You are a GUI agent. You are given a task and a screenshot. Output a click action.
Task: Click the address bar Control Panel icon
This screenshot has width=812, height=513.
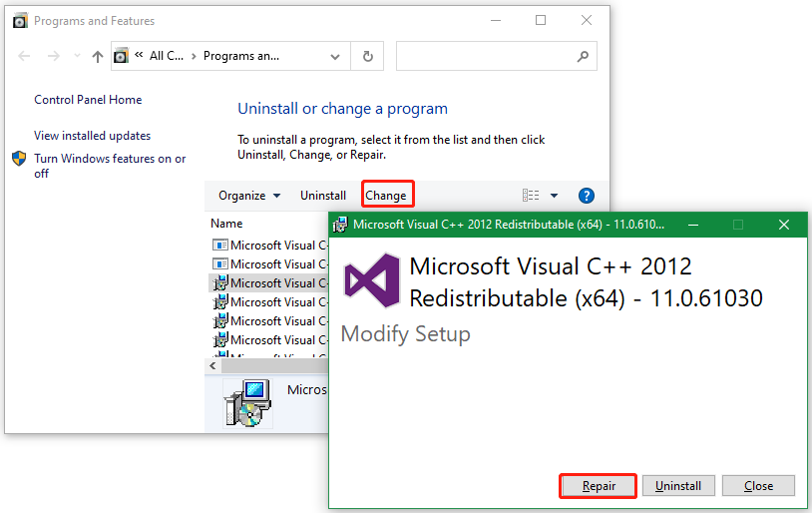click(121, 56)
